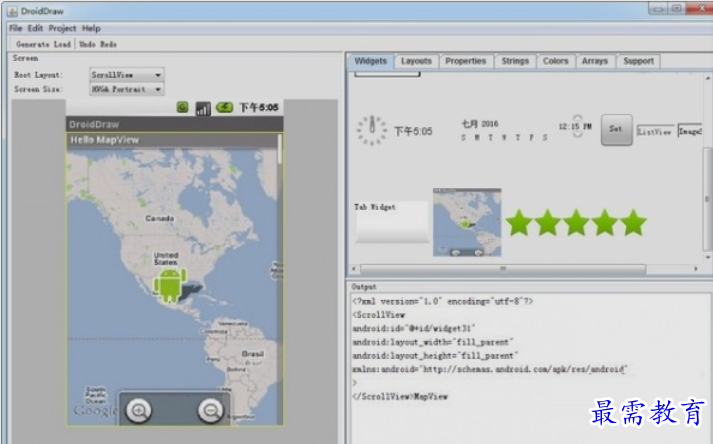This screenshot has height=444, width=713.
Task: Switch to the Strings tab
Action: click(x=515, y=61)
